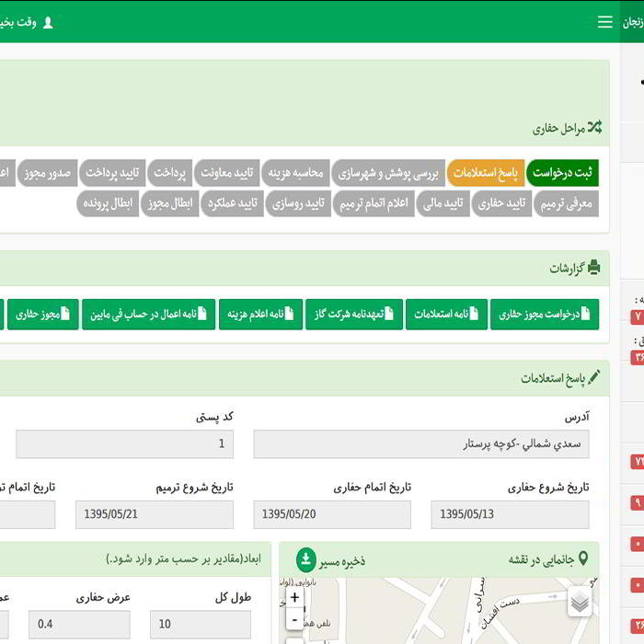Click the آدرس address input field
Image resolution: width=644 pixels, height=644 pixels.
[421, 444]
